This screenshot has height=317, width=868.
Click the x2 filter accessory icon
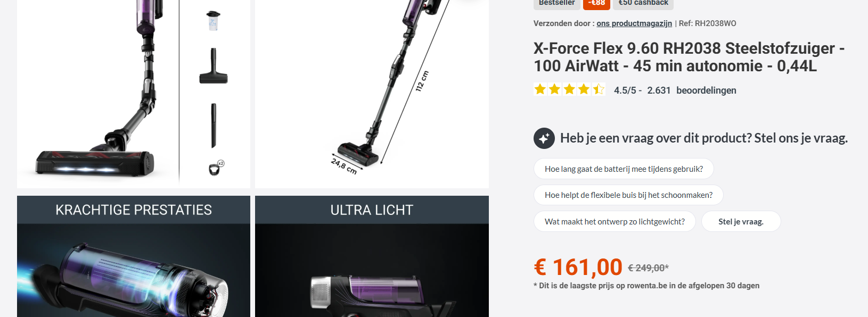tap(216, 168)
